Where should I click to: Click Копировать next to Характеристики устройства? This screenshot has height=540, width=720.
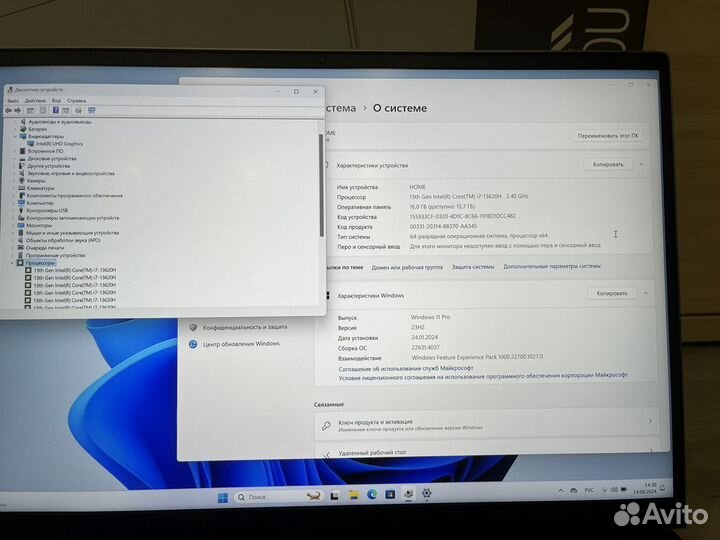[x=608, y=164]
